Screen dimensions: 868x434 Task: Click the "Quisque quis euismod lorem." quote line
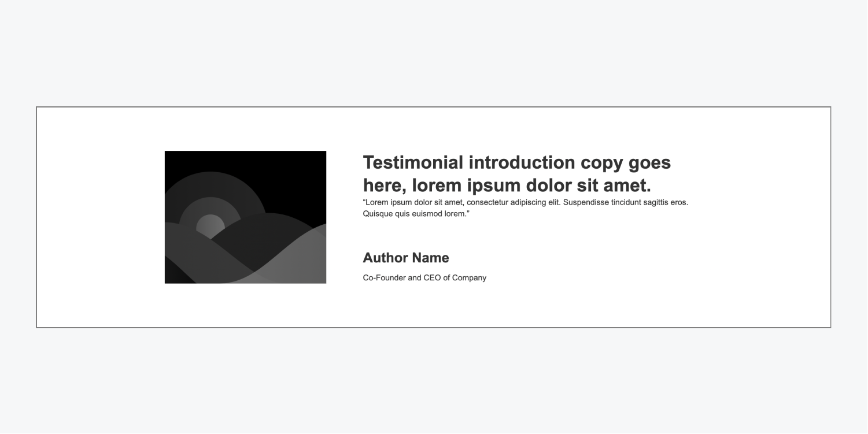point(416,214)
